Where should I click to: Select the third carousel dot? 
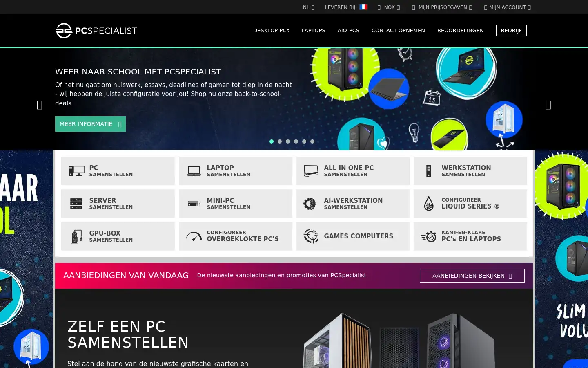(x=288, y=141)
